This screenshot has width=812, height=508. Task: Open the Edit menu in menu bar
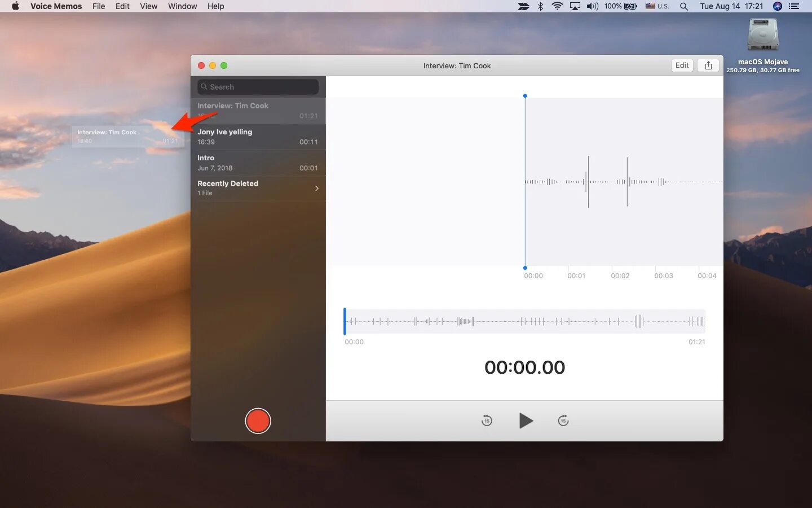point(122,6)
